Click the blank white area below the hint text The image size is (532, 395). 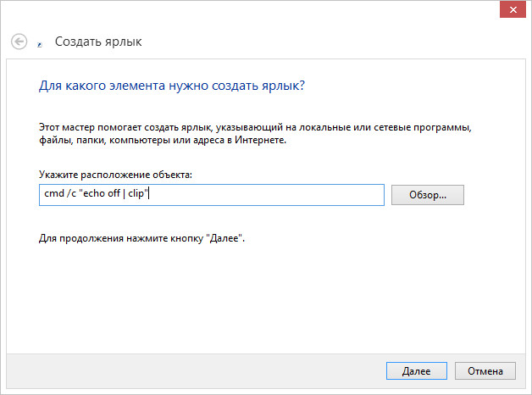pos(266,298)
